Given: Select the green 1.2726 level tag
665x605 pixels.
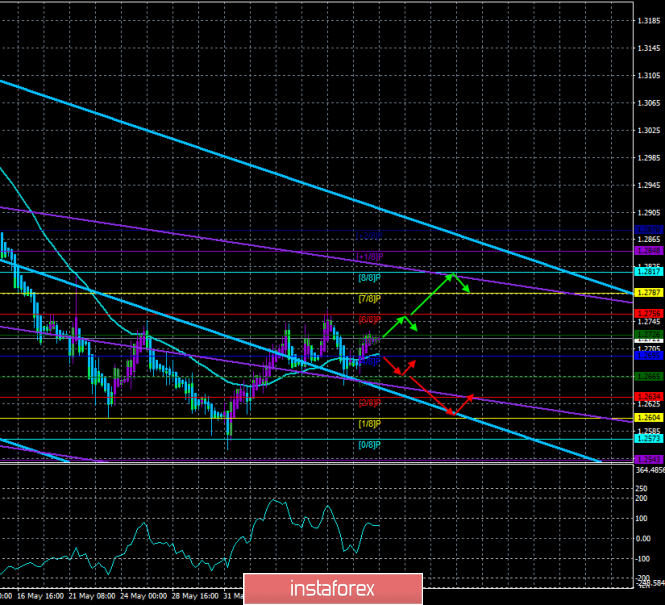Looking at the screenshot, I should [648, 334].
